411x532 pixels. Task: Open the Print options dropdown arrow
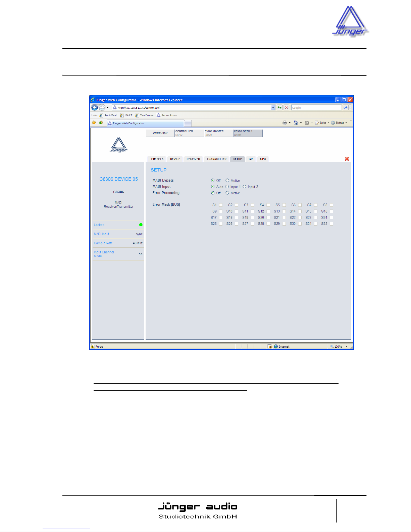click(x=290, y=123)
